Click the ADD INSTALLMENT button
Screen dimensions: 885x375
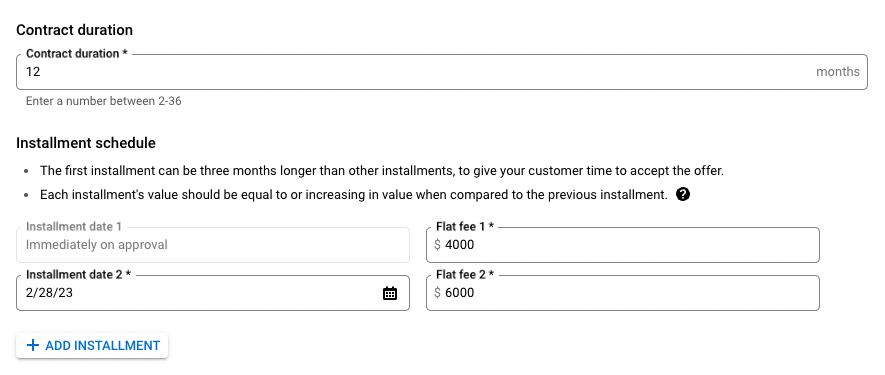92,345
